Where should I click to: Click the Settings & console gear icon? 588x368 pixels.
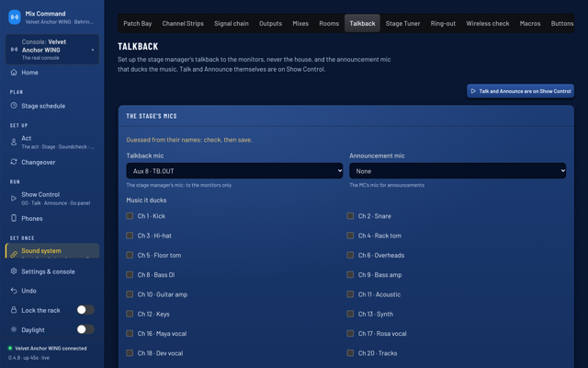click(x=14, y=271)
